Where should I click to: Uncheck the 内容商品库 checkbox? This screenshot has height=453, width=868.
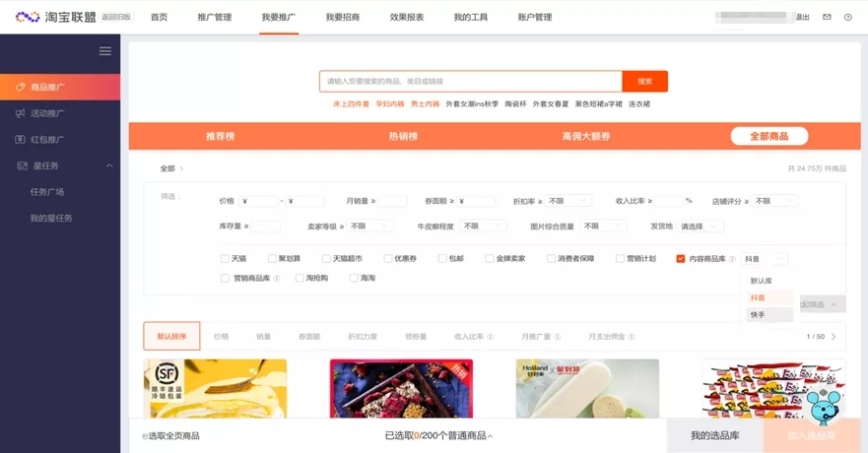pyautogui.click(x=681, y=259)
